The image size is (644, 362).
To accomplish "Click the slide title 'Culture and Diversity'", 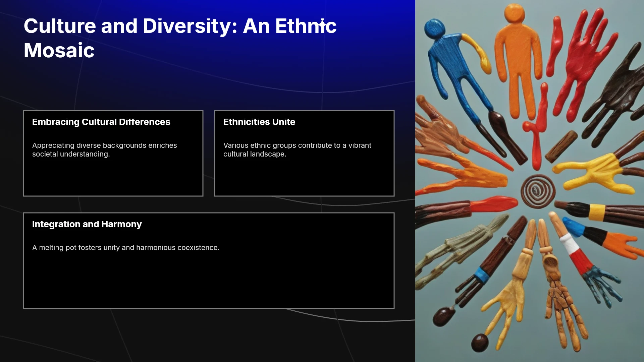I will [x=180, y=38].
